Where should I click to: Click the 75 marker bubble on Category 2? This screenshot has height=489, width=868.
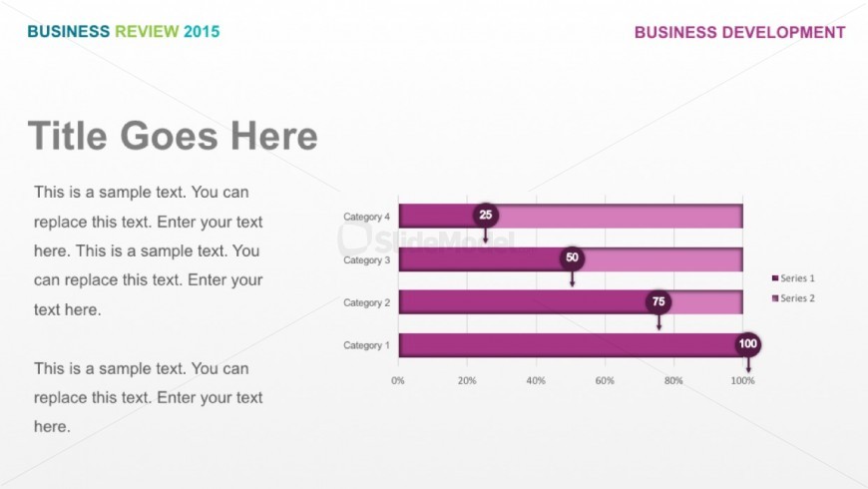tap(658, 301)
